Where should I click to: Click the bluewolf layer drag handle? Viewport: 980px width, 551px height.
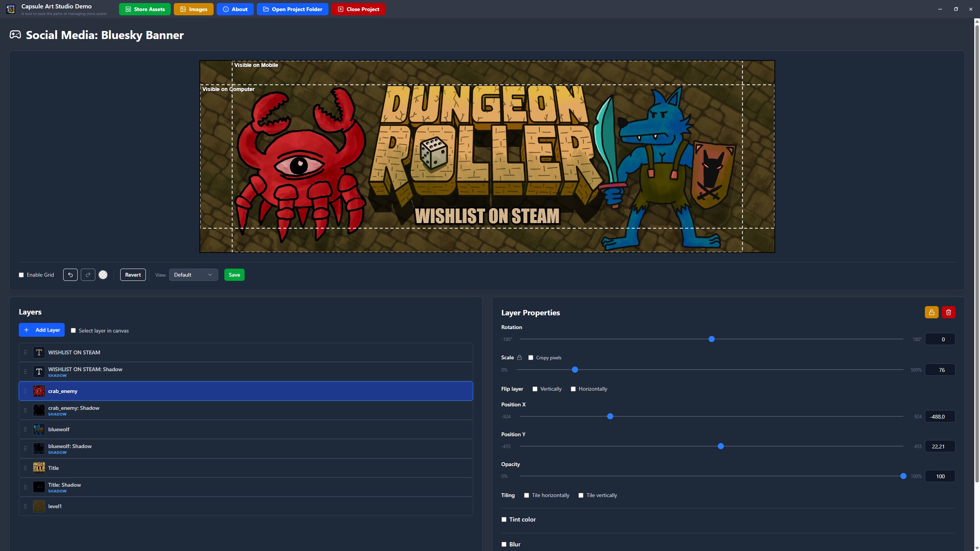coord(25,429)
